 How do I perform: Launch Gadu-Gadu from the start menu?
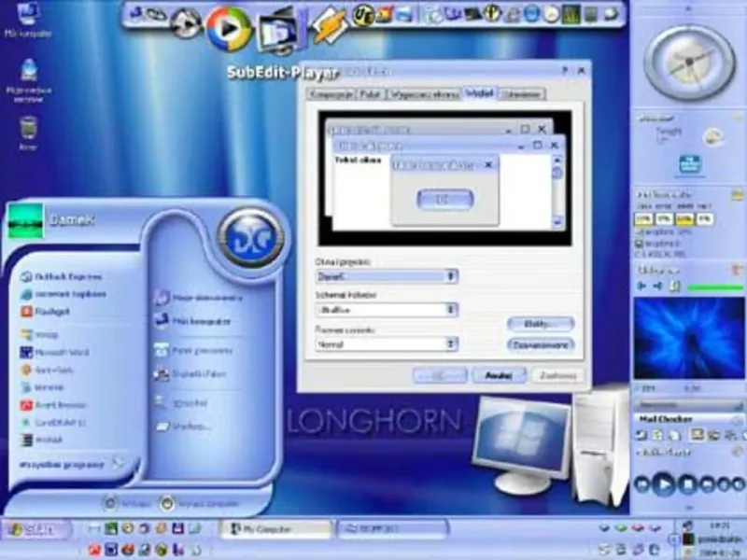click(47, 370)
